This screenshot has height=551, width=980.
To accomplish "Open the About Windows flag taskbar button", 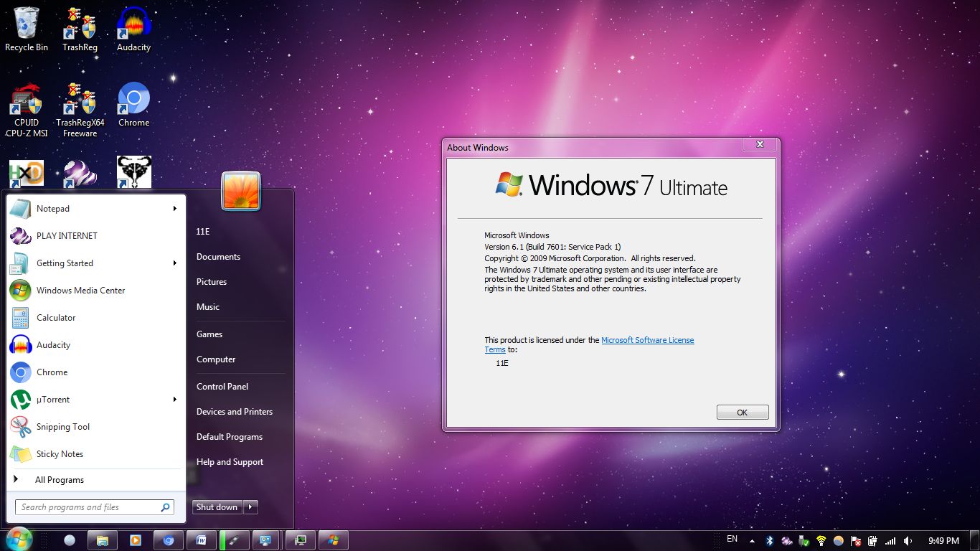I will click(334, 540).
